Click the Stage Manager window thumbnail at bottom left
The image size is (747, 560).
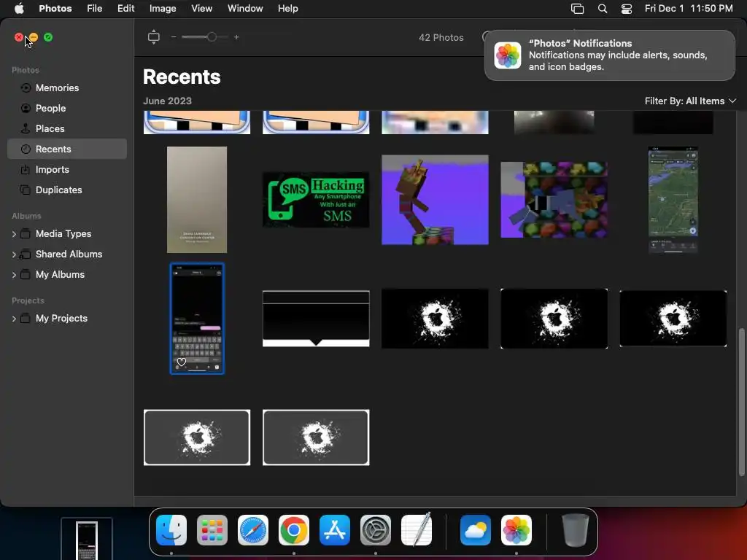pos(87,539)
